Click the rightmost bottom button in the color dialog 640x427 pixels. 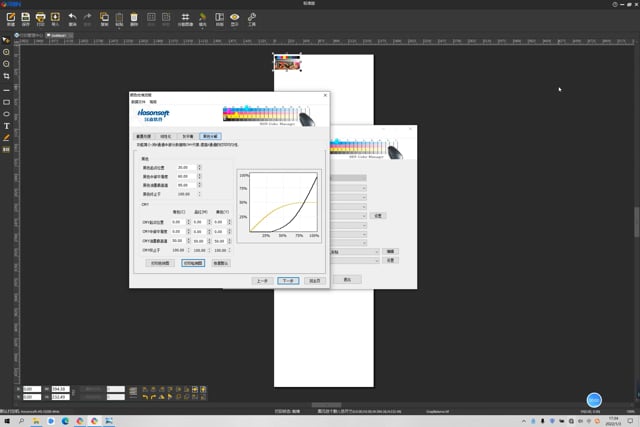[315, 281]
